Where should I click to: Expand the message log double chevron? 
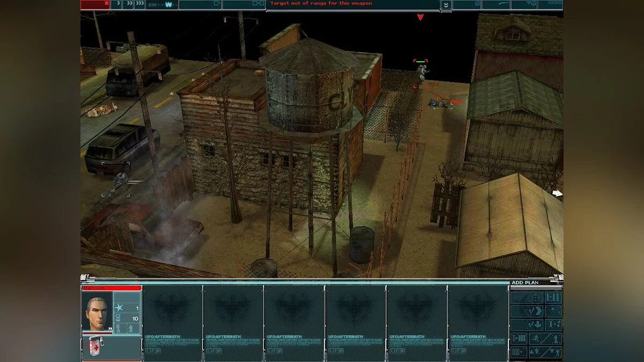[446, 5]
